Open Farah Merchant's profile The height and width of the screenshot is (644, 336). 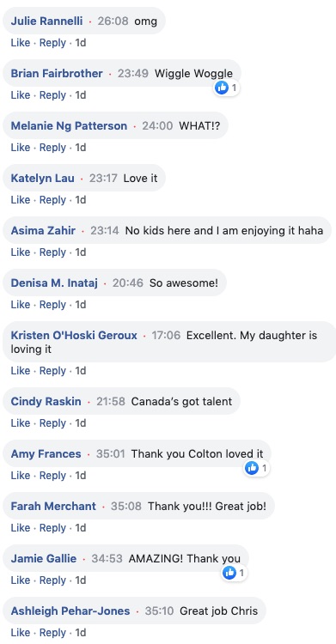click(x=53, y=507)
